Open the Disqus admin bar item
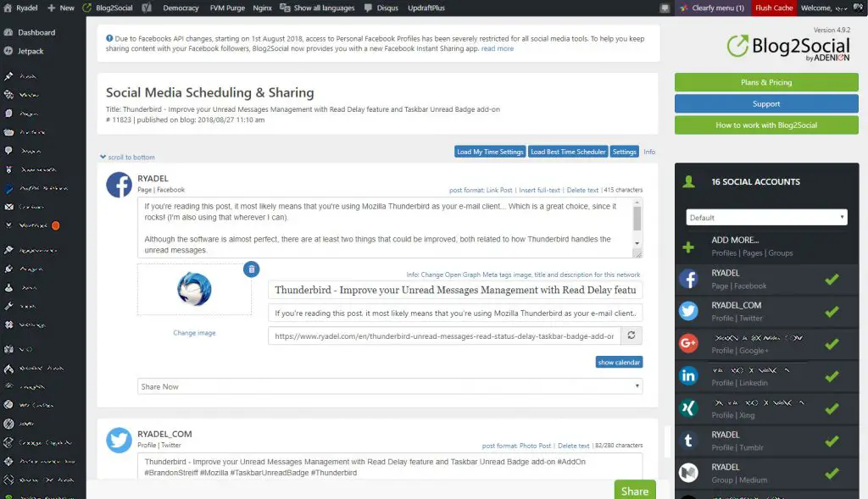 point(381,8)
